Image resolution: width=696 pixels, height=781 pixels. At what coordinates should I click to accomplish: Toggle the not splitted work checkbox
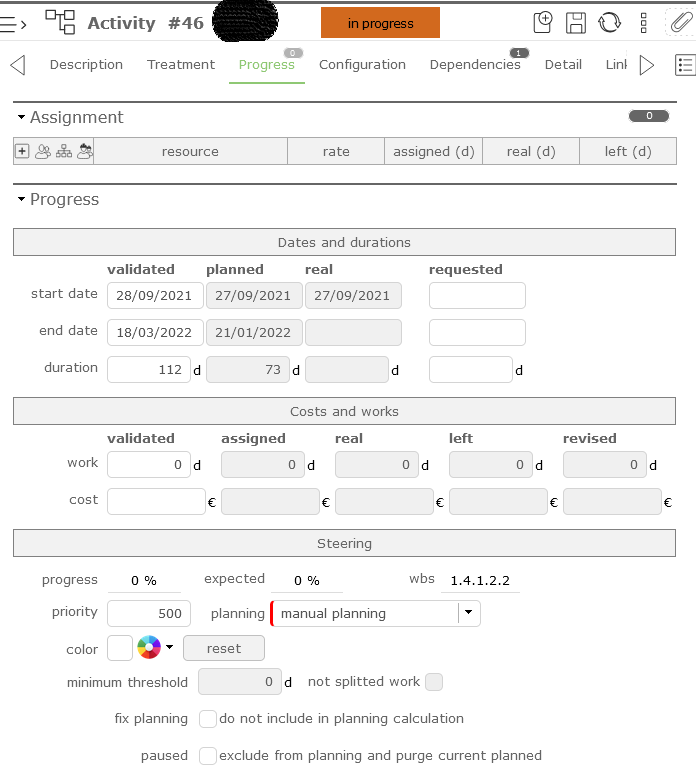pyautogui.click(x=434, y=682)
